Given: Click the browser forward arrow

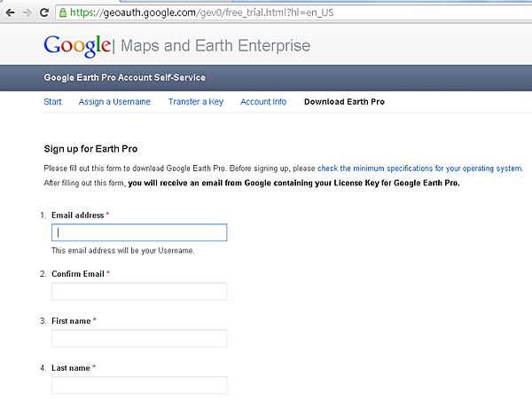Looking at the screenshot, I should 27,13.
